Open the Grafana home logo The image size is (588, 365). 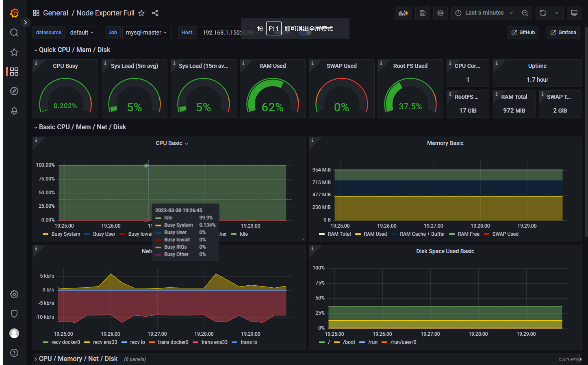14,13
